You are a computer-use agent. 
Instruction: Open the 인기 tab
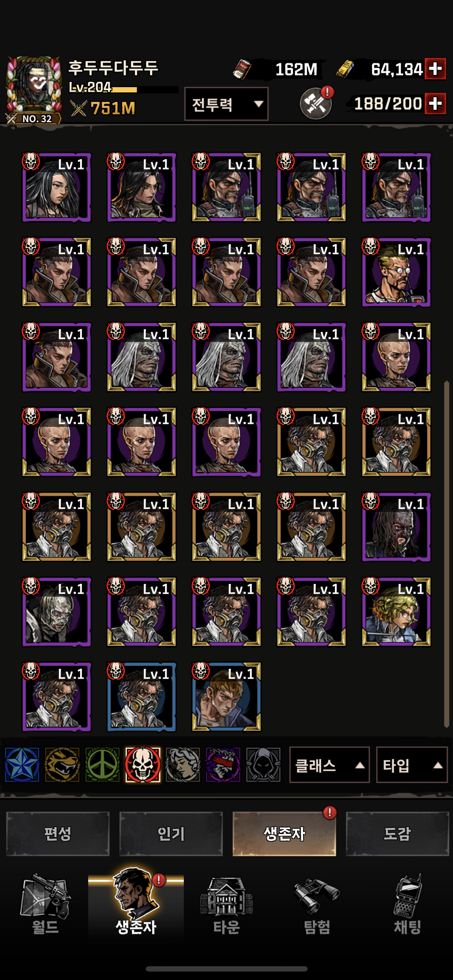(x=171, y=834)
